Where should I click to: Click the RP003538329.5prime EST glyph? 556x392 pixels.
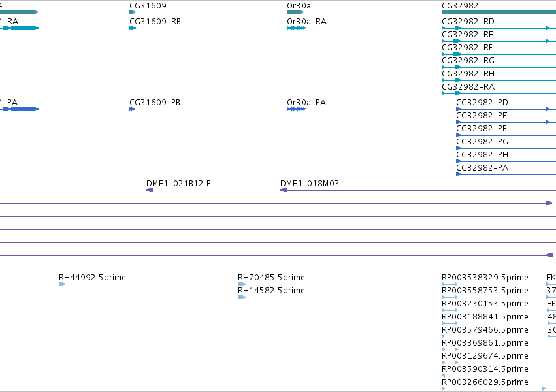pos(450,284)
